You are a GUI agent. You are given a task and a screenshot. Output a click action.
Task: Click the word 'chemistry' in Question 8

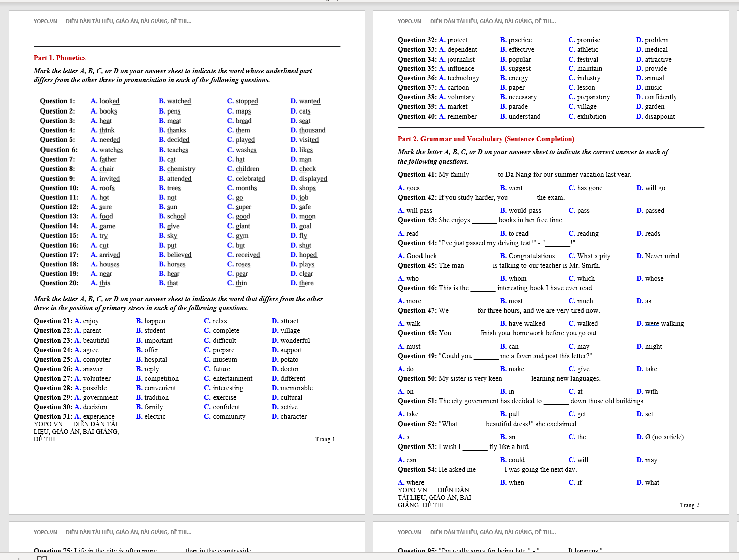pyautogui.click(x=181, y=169)
